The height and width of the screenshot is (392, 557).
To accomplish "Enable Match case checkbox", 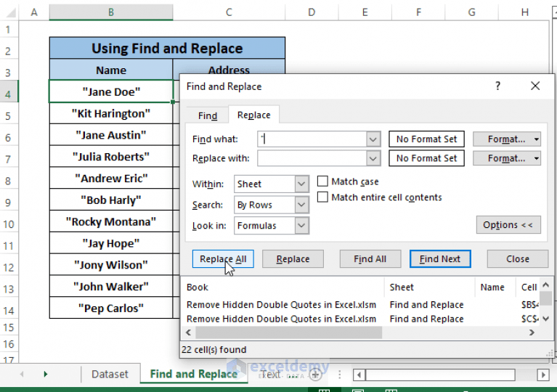I will [322, 181].
